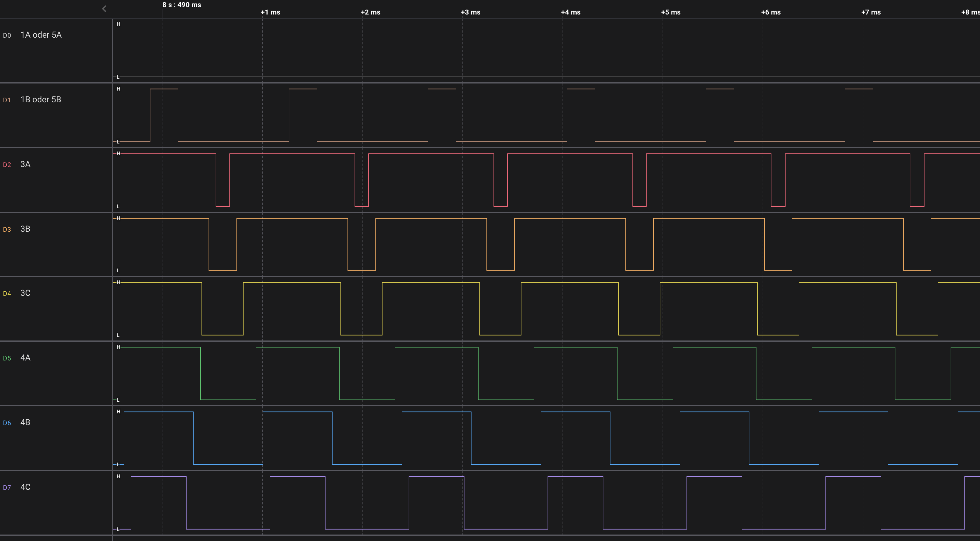
Task: Select channel label '4B'
Action: pos(25,423)
